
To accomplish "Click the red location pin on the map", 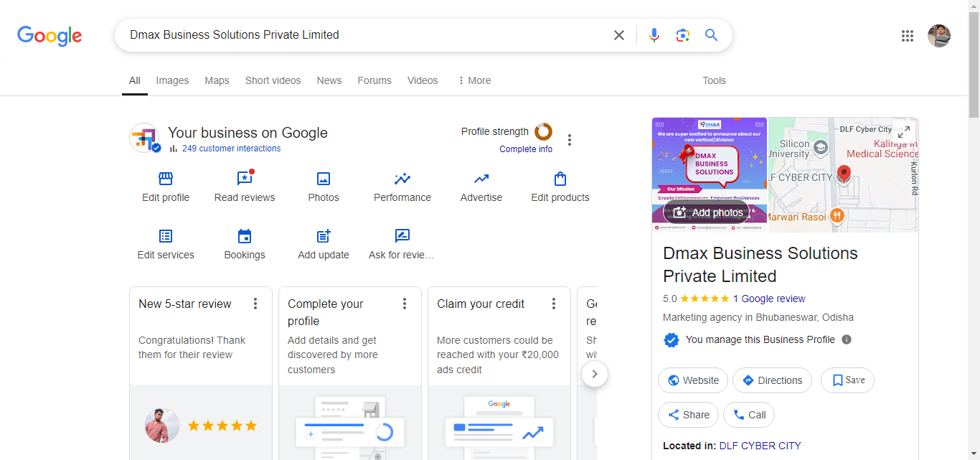I will (x=844, y=174).
